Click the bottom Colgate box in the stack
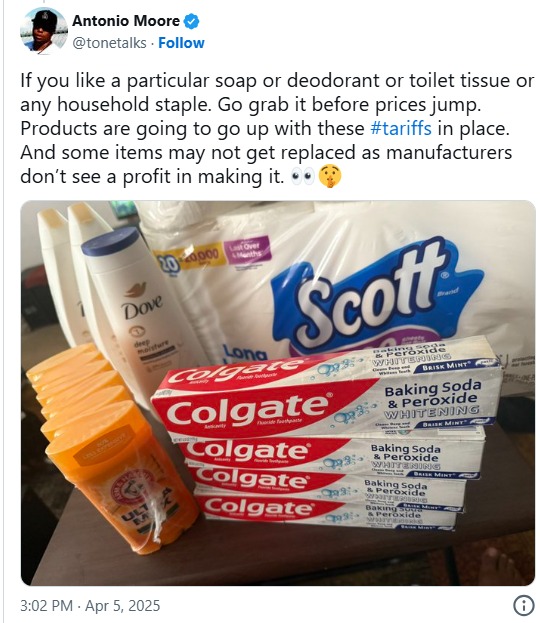 tap(326, 513)
